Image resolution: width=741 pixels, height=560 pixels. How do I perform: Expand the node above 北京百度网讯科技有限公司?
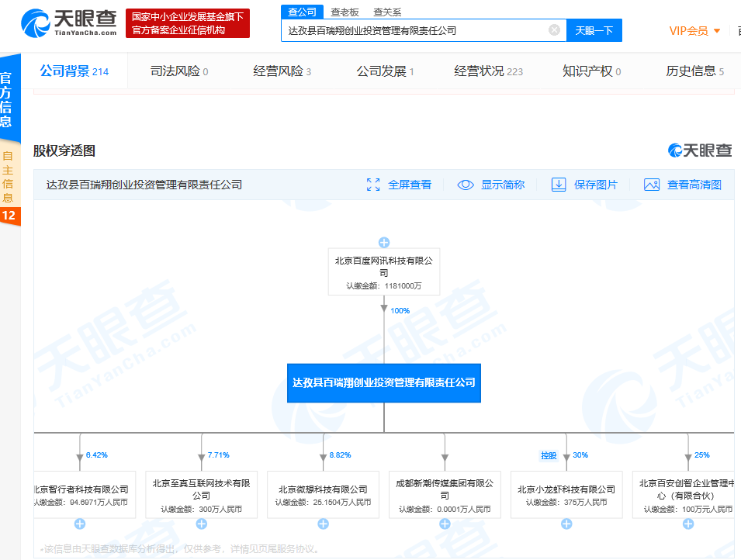[x=384, y=242]
